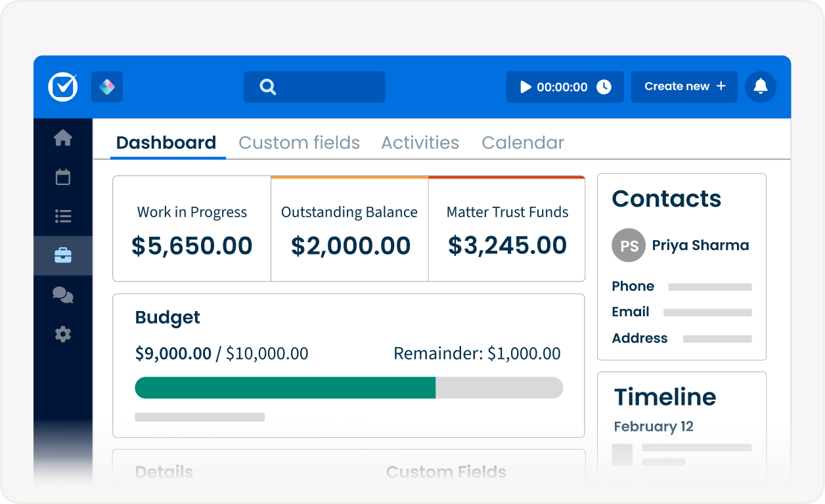Image resolution: width=825 pixels, height=504 pixels.
Task: Click the Budget progress bar
Action: click(x=348, y=387)
